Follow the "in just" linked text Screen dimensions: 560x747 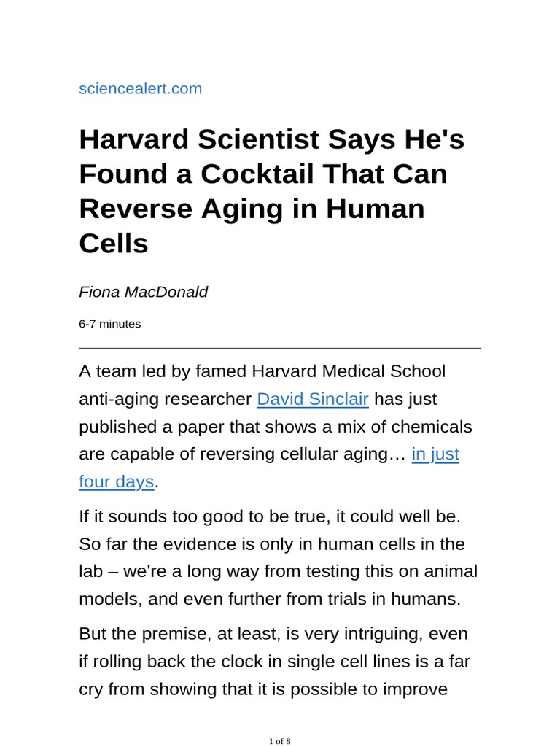pyautogui.click(x=435, y=454)
